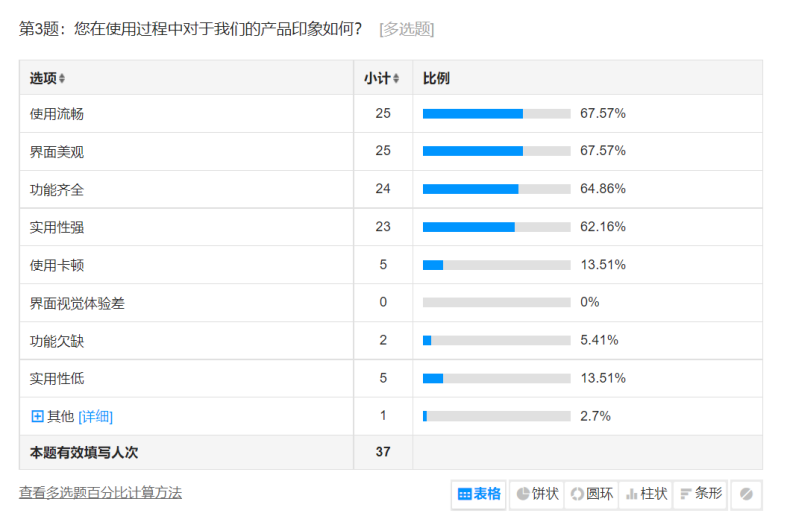
Task: Select the 使用卡顿 option label
Action: (57, 265)
